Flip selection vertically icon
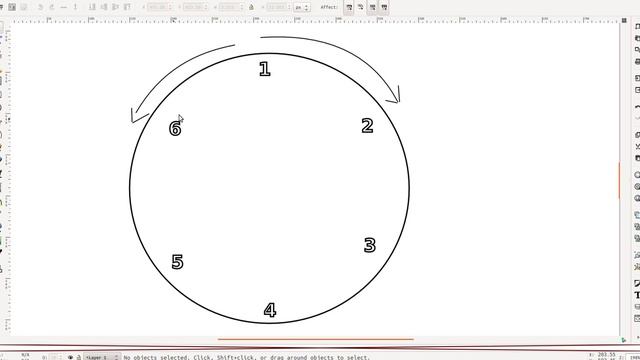The width and height of the screenshot is (640, 360). (76, 7)
